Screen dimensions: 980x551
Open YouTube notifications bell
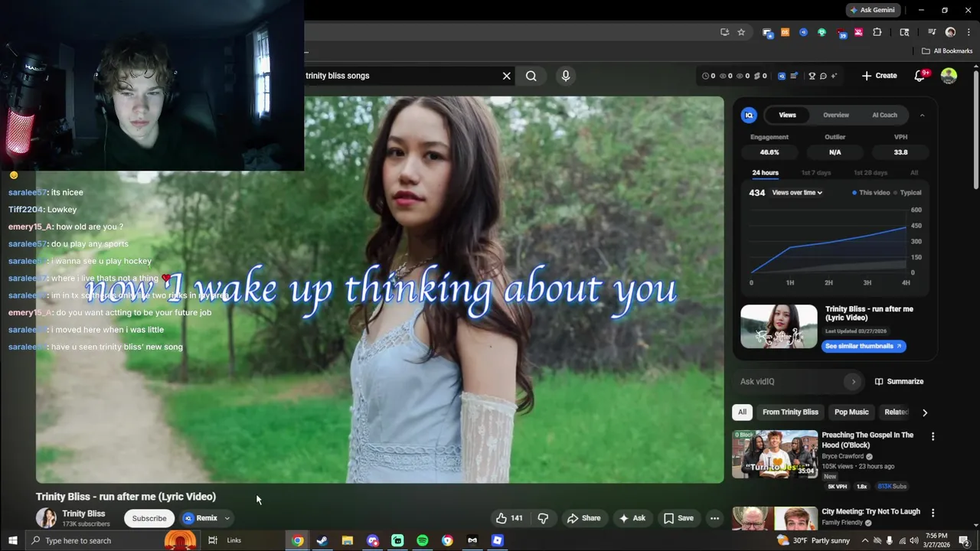pos(920,76)
